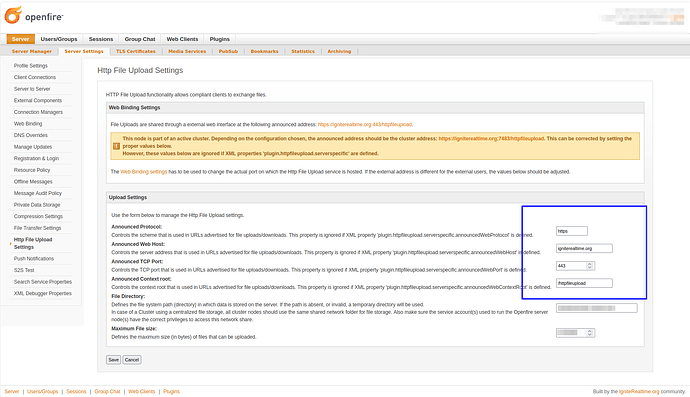
Task: Click the warning icon in cluster notice
Action: click(x=117, y=146)
